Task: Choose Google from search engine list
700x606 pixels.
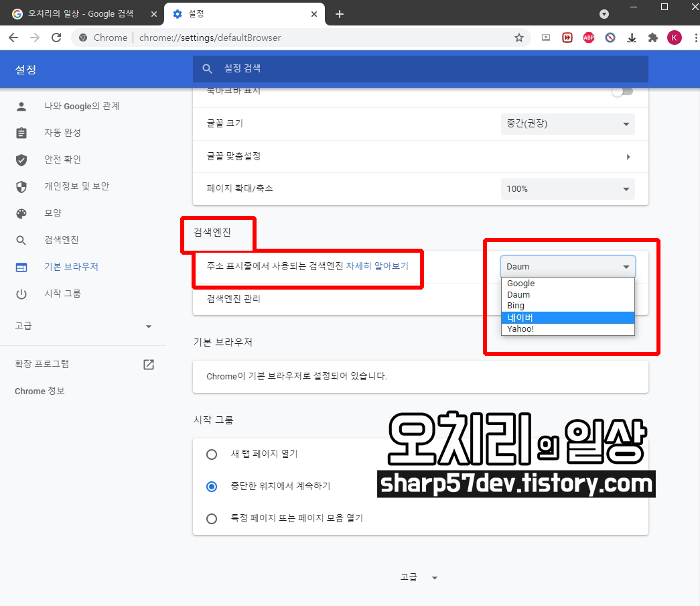Action: coord(568,284)
